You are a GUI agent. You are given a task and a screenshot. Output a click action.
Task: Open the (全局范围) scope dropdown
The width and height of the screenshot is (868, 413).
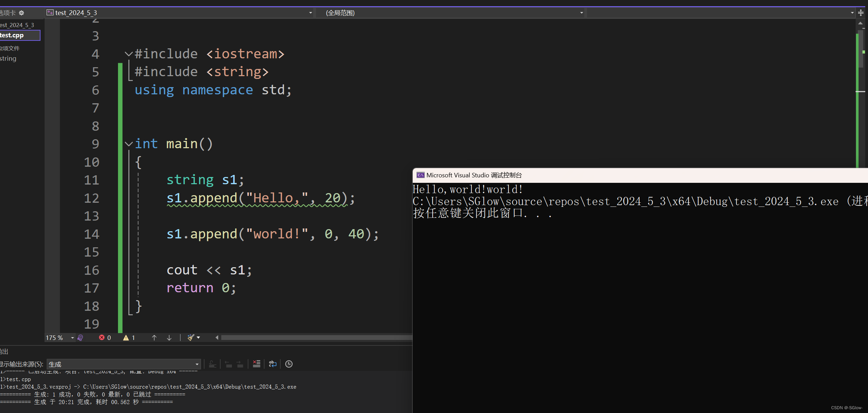[x=581, y=13]
